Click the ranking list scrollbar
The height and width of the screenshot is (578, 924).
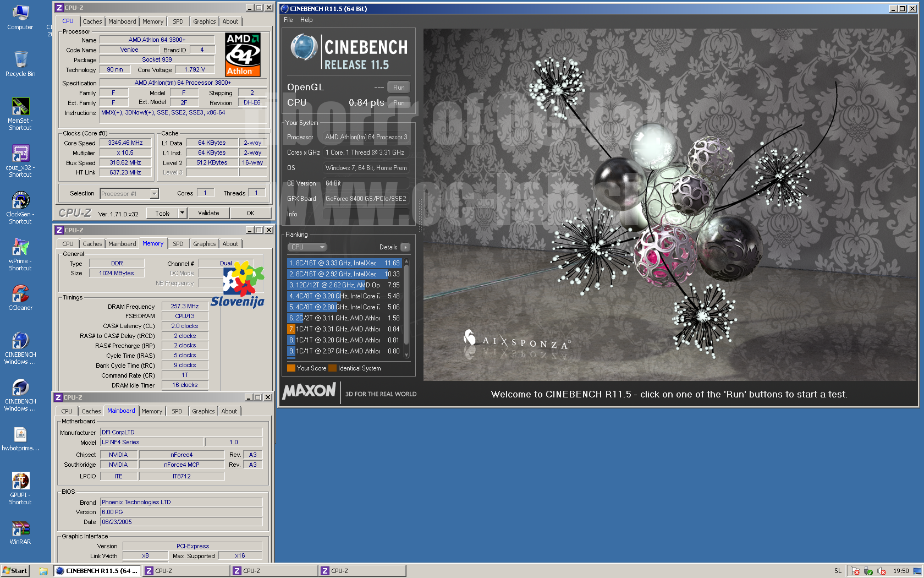(x=406, y=308)
